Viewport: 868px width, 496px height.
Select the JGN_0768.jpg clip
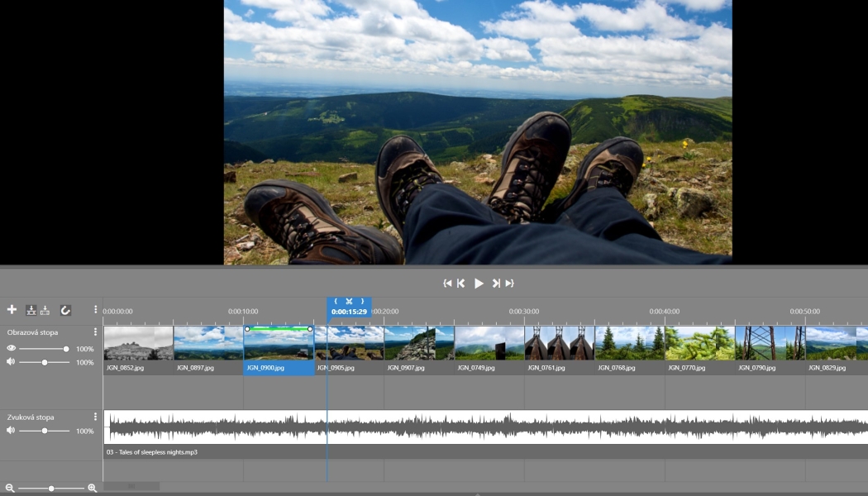pyautogui.click(x=630, y=350)
